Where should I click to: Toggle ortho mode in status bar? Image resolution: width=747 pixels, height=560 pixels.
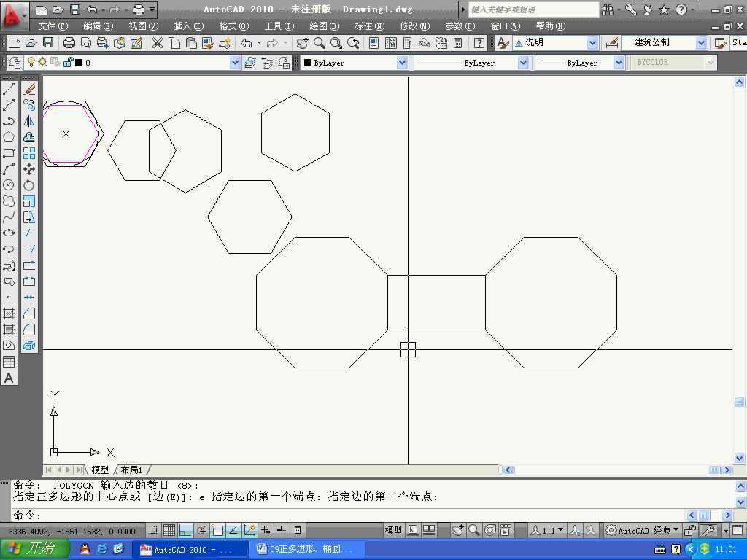point(185,530)
